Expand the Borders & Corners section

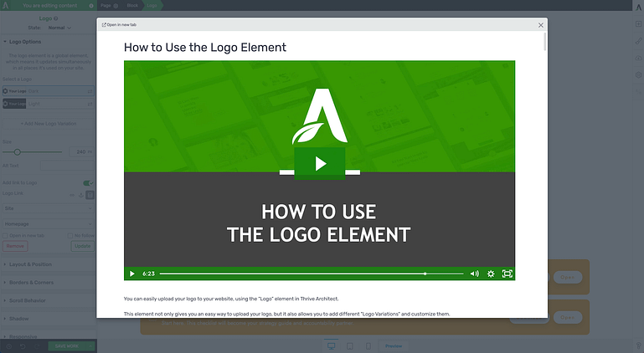tap(32, 282)
